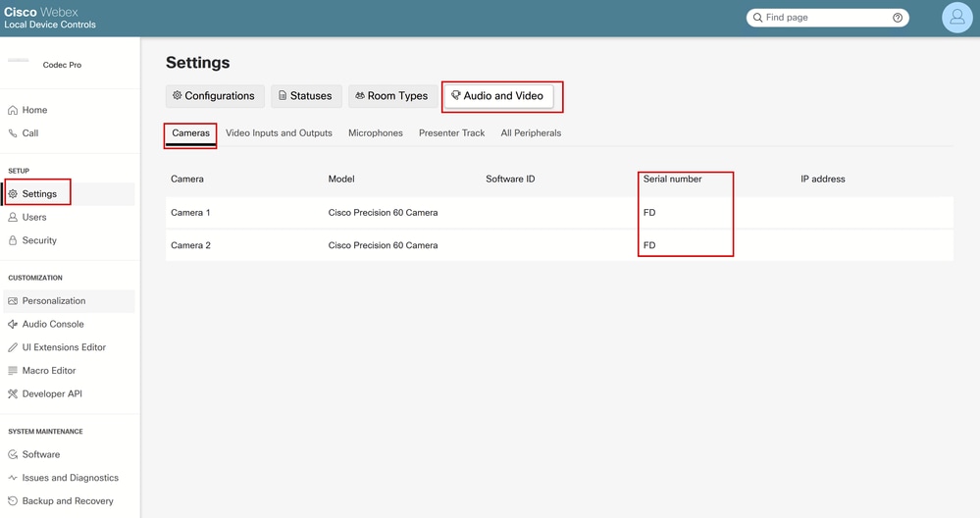
Task: Select the Audio and Video button
Action: pyautogui.click(x=498, y=95)
